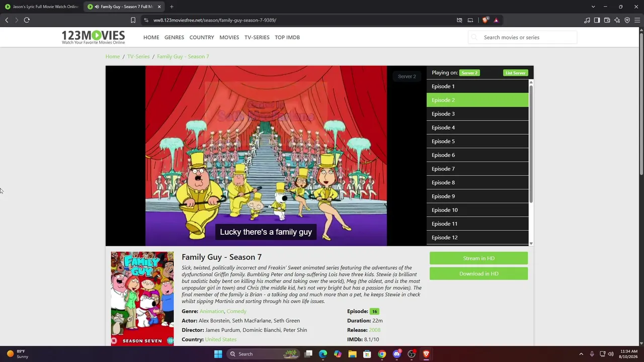644x362 pixels.
Task: Open the music note playlist icon
Action: coord(587,20)
